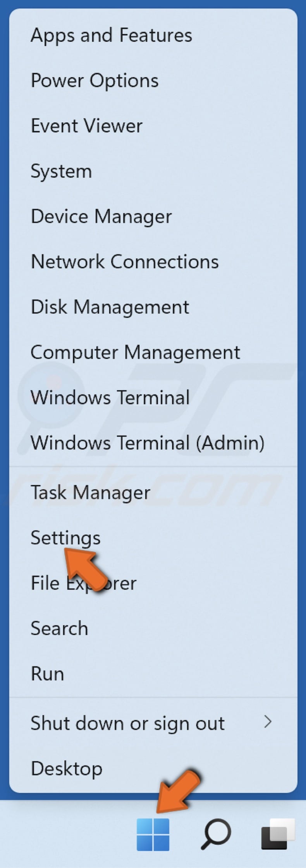Screen dimensions: 306x868
Task: Launch Event Viewer
Action: point(86,126)
